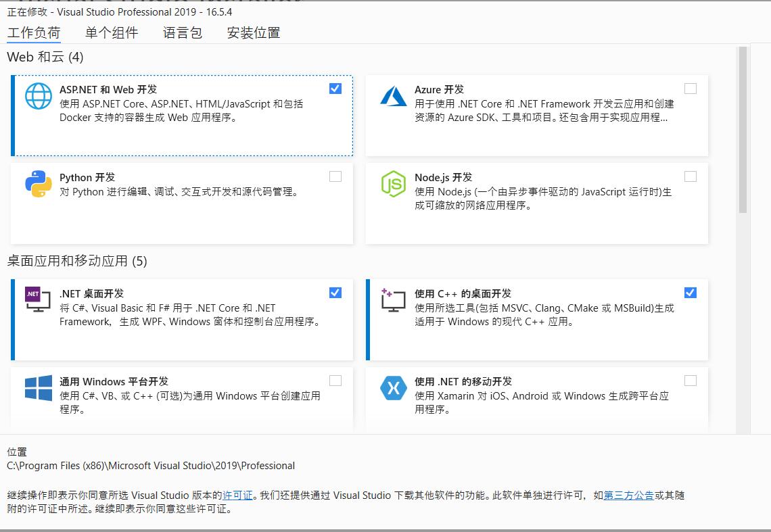Open the 语言包 tab

tap(183, 32)
